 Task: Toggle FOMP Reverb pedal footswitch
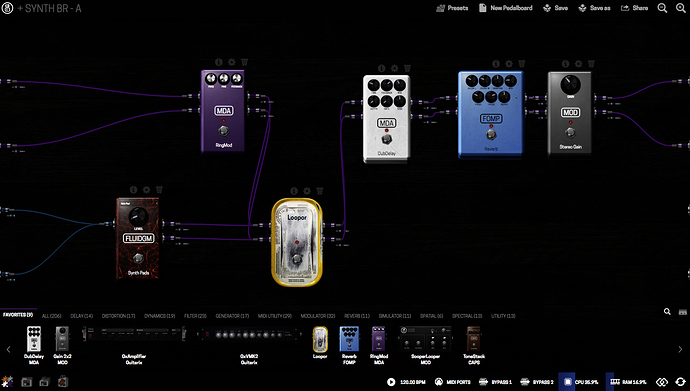(x=491, y=134)
